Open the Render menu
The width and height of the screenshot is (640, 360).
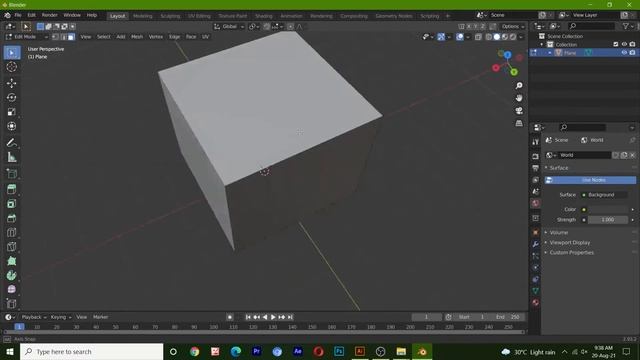click(50, 15)
